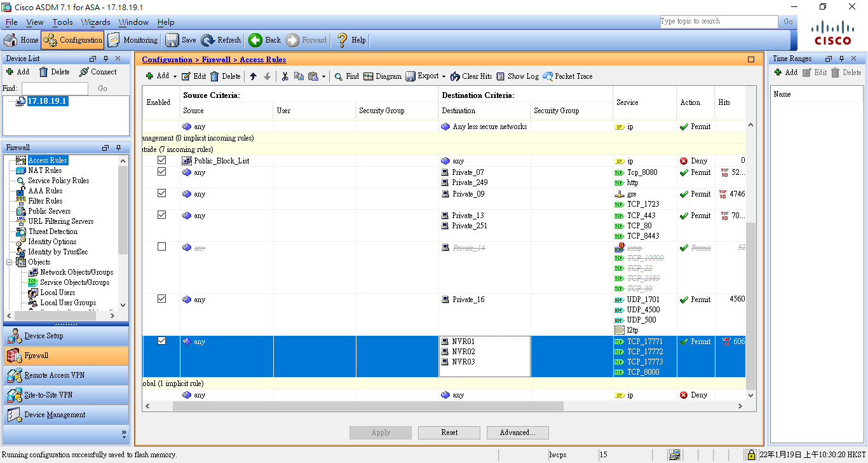Image resolution: width=868 pixels, height=463 pixels.
Task: Uncheck the Public_Block_List deny rule
Action: 161,160
